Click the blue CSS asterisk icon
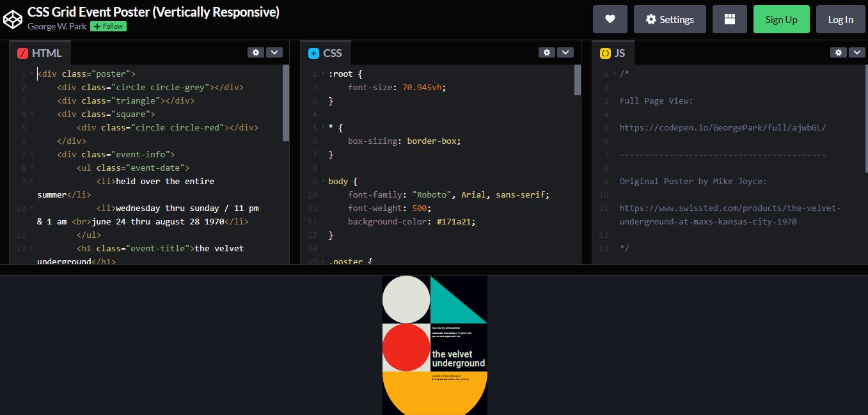 point(313,53)
